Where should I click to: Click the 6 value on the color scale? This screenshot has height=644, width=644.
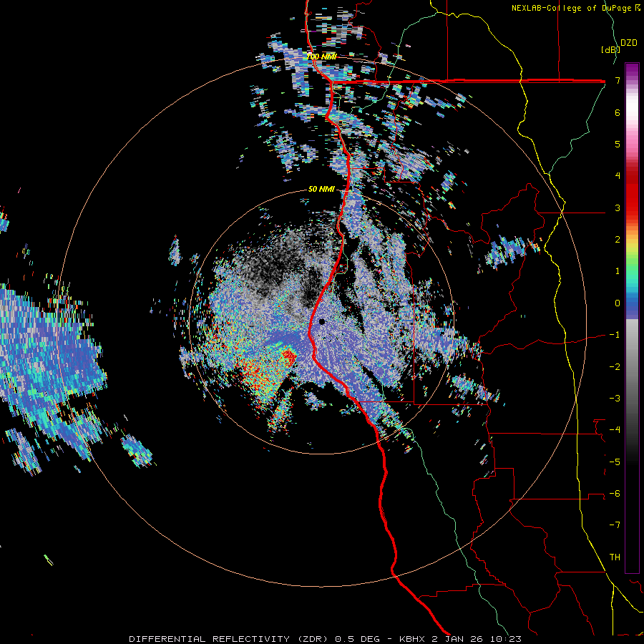[618, 112]
